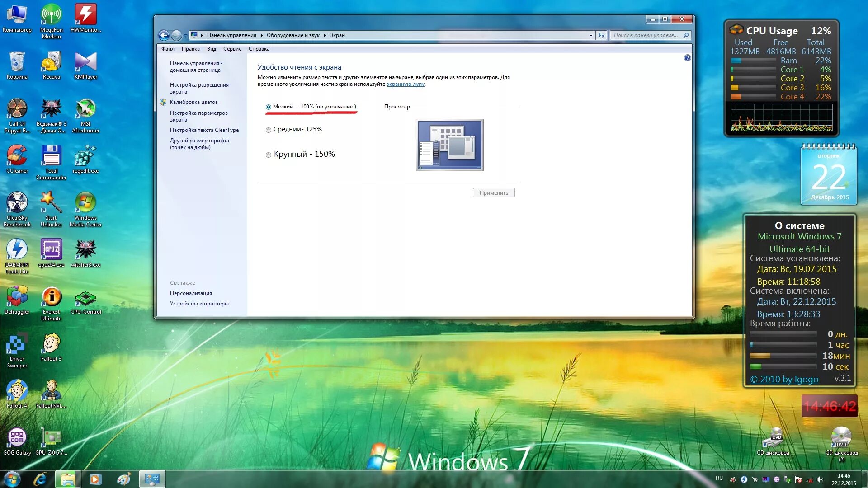Expand chevron after Оборудование и звук breadcrumb

tap(325, 35)
